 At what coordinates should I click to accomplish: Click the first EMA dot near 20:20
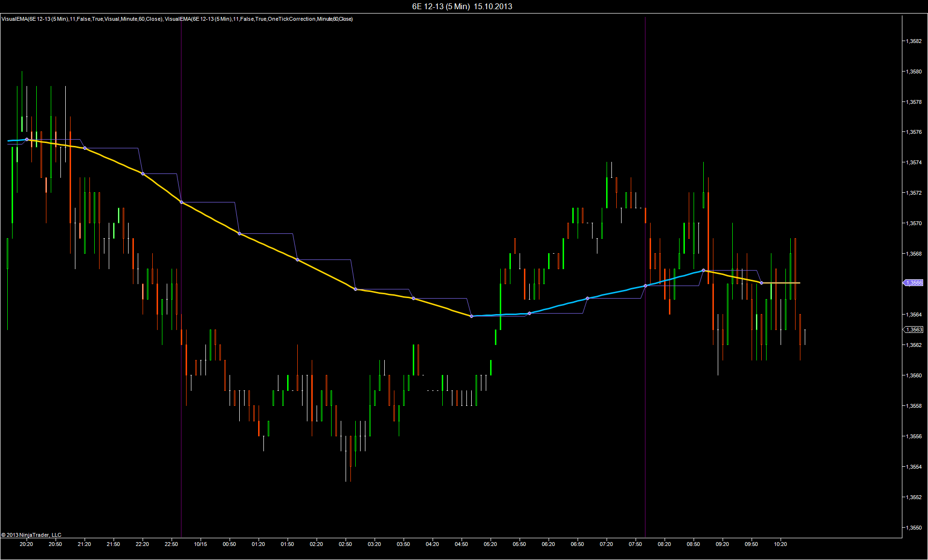[x=27, y=139]
